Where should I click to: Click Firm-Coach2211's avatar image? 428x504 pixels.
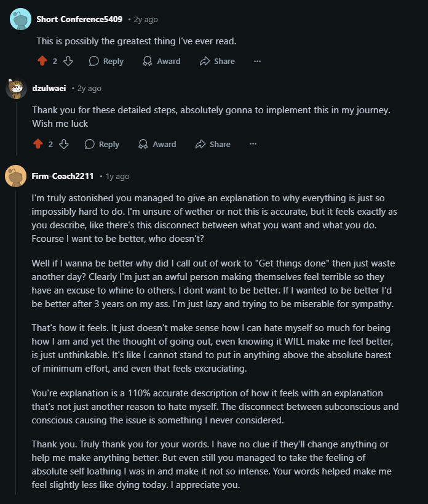[16, 176]
